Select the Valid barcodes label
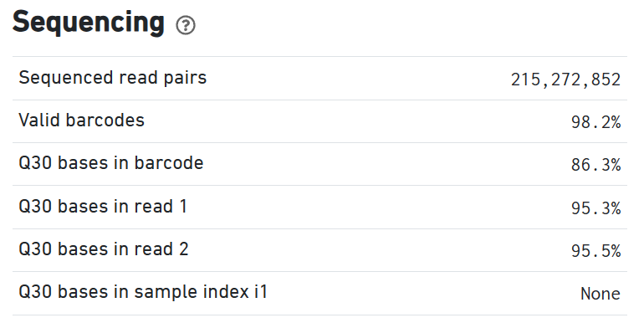Image resolution: width=644 pixels, height=323 pixels. 82,120
